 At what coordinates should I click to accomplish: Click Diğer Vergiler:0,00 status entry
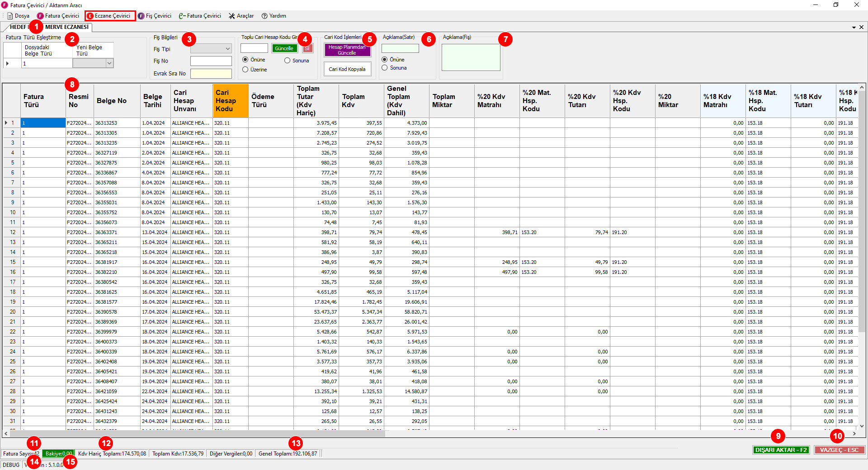click(x=231, y=454)
